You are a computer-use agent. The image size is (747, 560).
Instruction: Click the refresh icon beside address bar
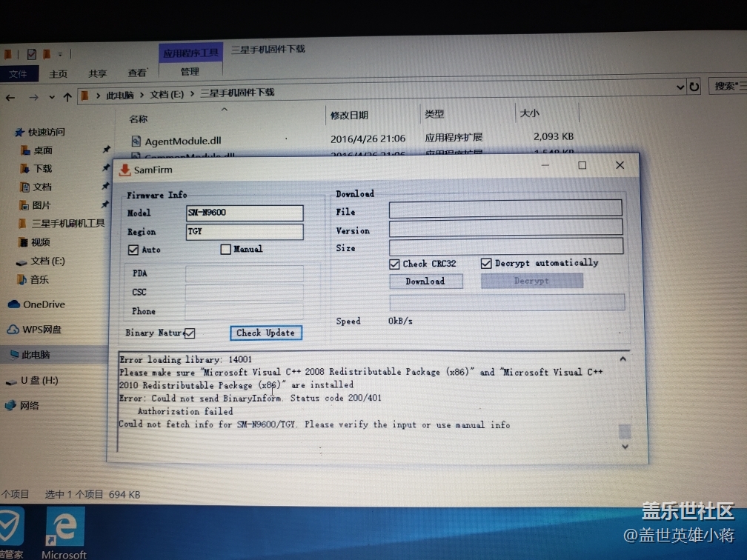694,87
